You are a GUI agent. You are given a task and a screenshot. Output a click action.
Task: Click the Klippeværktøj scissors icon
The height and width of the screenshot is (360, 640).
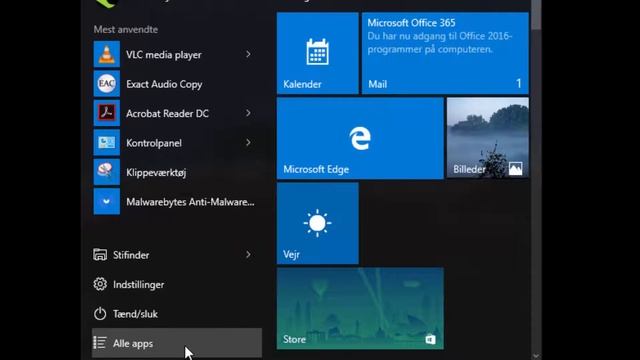[107, 172]
